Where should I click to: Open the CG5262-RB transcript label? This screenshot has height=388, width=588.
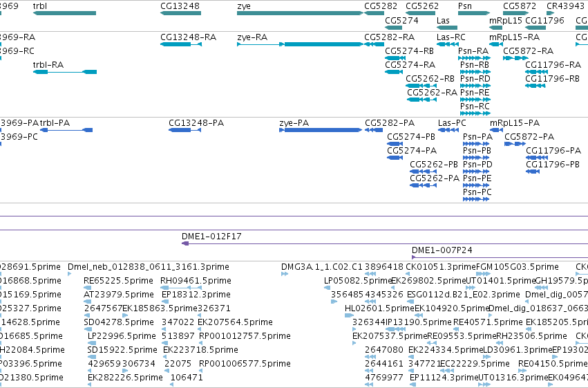tap(430, 79)
